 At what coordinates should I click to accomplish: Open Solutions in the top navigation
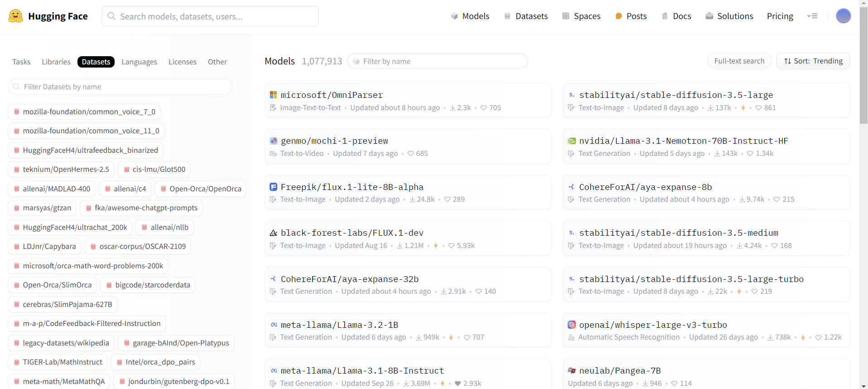pyautogui.click(x=729, y=16)
